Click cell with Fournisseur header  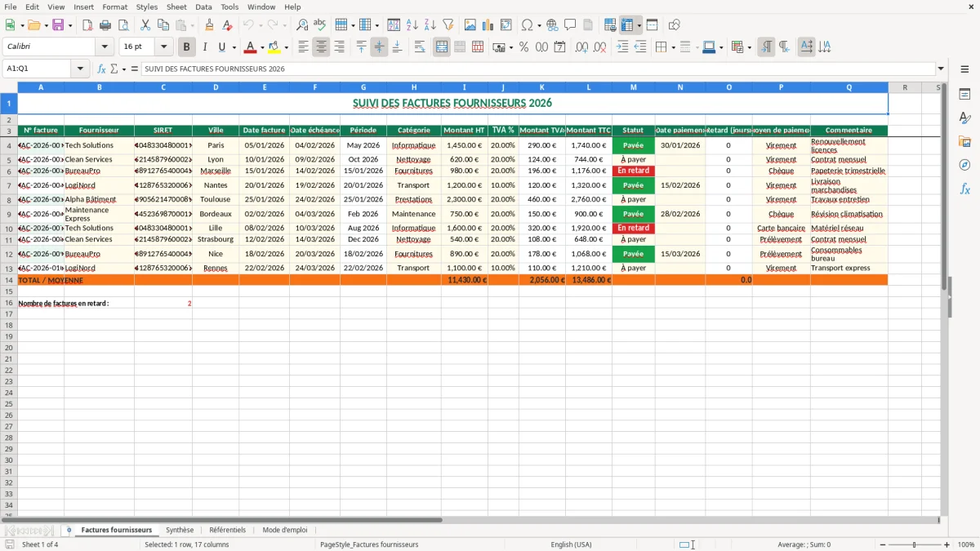99,131
